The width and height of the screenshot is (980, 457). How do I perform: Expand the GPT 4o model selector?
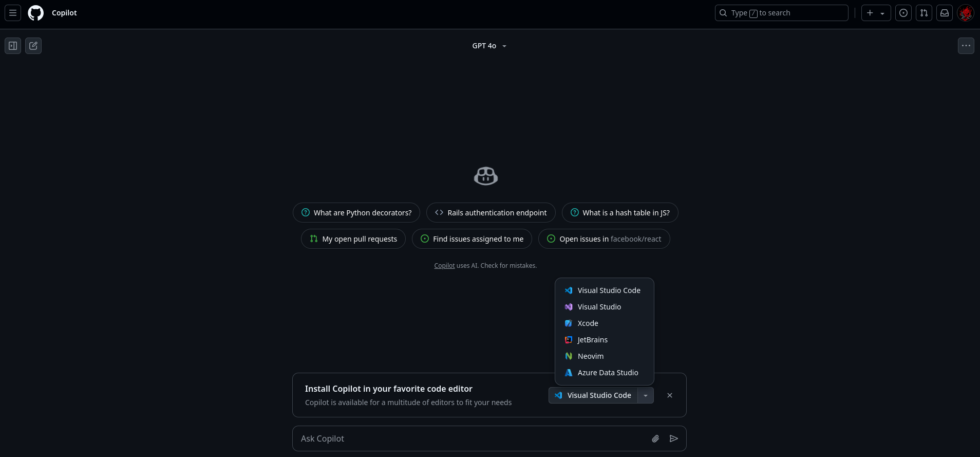[489, 46]
